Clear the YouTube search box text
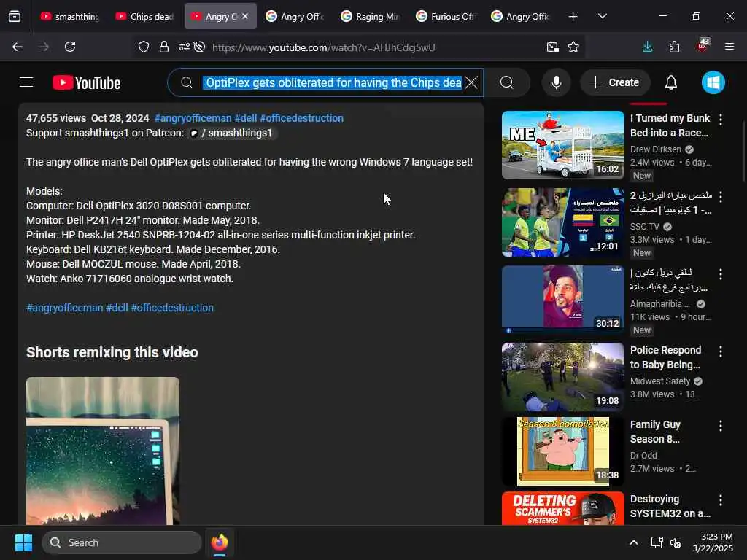Image resolution: width=747 pixels, height=560 pixels. [471, 82]
